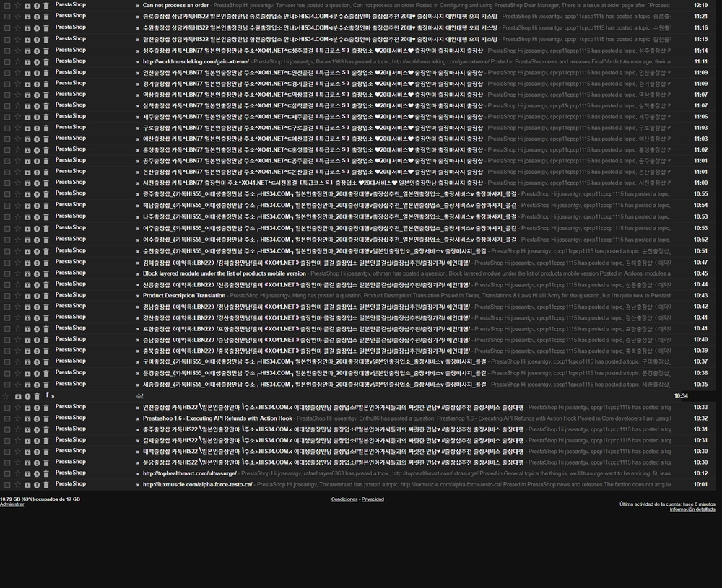Trash the luxmuscle.com/alpha-force-testo-ca email
The width and height of the screenshot is (722, 588).
pyautogui.click(x=46, y=485)
